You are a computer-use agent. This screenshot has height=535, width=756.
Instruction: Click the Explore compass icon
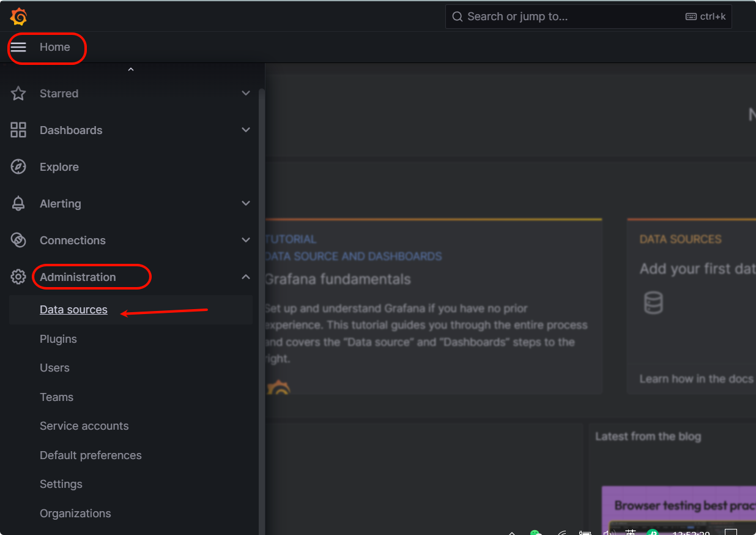(18, 167)
